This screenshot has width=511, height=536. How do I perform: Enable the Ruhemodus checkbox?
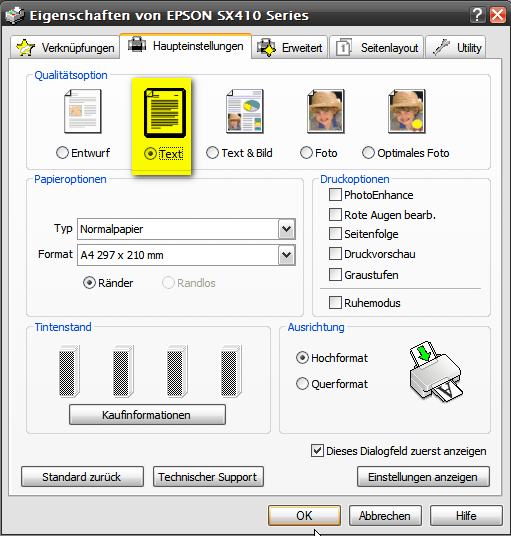tap(335, 303)
